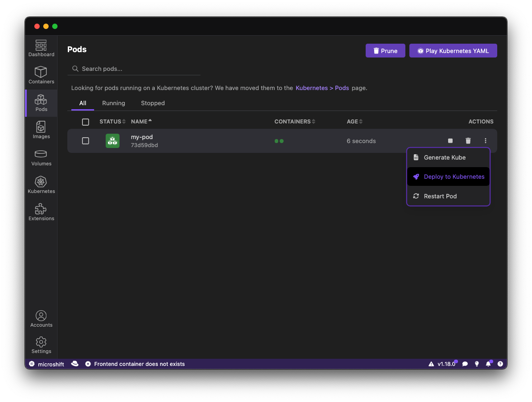Screen dimensions: 532x402
Task: Open the Kubernetes sidebar section
Action: (41, 185)
